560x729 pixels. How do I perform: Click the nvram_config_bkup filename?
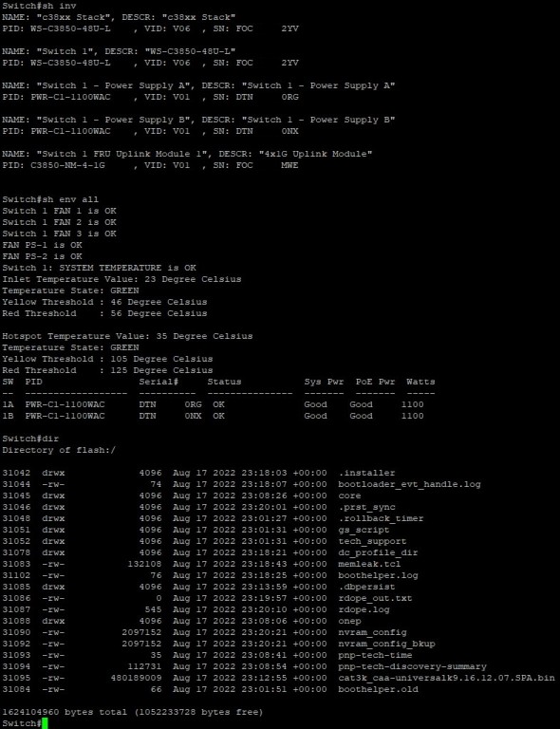tap(386, 644)
